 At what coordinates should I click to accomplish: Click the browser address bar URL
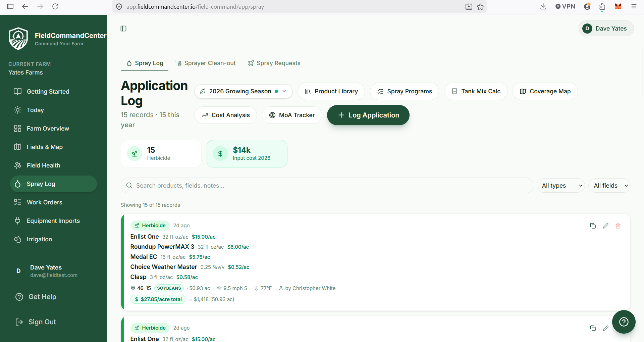point(195,7)
